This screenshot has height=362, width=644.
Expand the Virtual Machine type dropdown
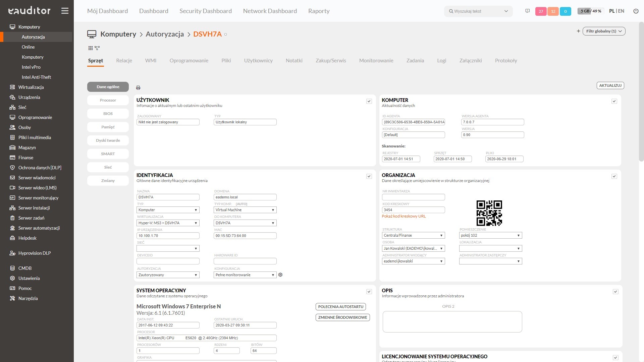click(x=245, y=210)
